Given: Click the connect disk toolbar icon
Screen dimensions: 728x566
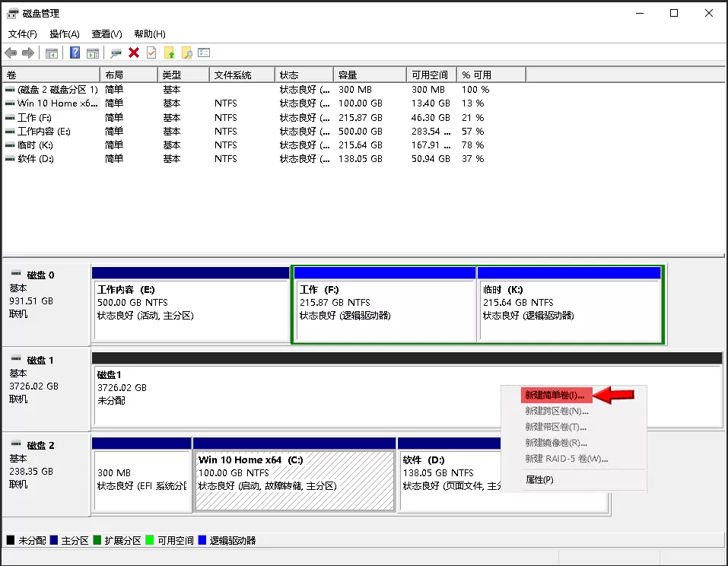Looking at the screenshot, I should [x=116, y=52].
